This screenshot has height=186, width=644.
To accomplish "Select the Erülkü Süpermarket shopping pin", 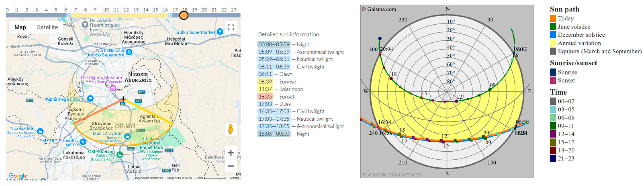I will [x=220, y=32].
